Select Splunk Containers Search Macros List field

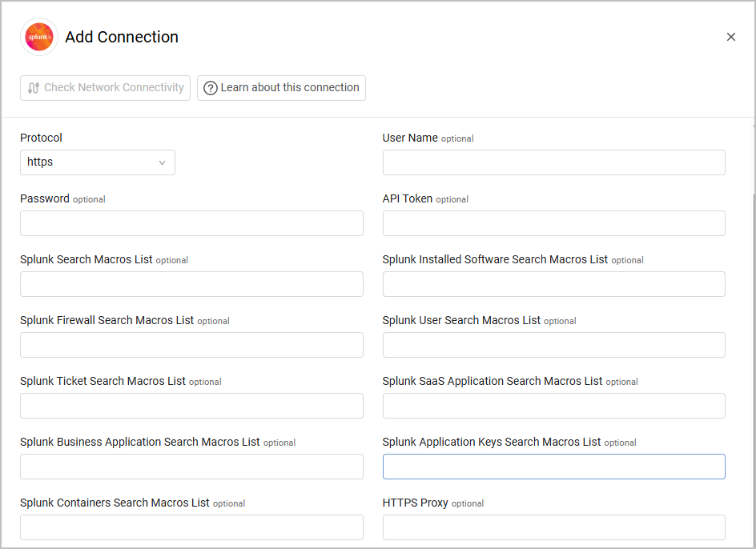click(x=191, y=527)
